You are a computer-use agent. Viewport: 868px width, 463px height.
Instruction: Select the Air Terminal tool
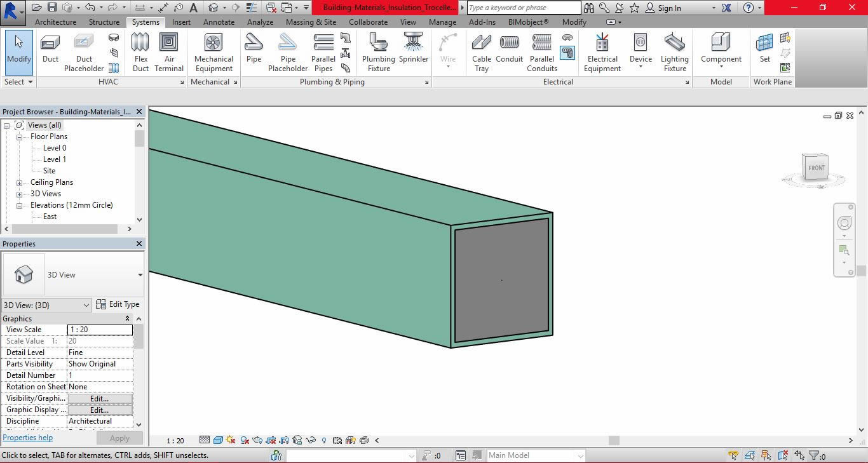(169, 53)
